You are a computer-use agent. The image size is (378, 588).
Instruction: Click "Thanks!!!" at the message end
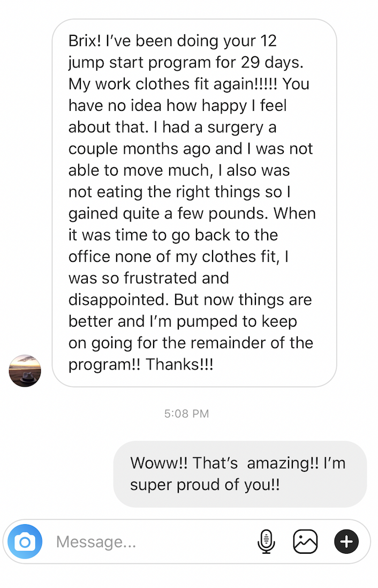tap(179, 364)
